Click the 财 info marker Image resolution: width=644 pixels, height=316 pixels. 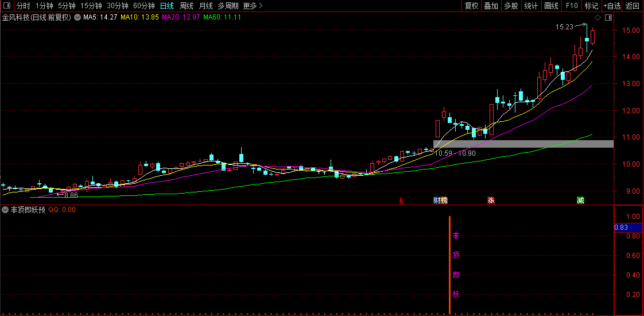tap(437, 201)
